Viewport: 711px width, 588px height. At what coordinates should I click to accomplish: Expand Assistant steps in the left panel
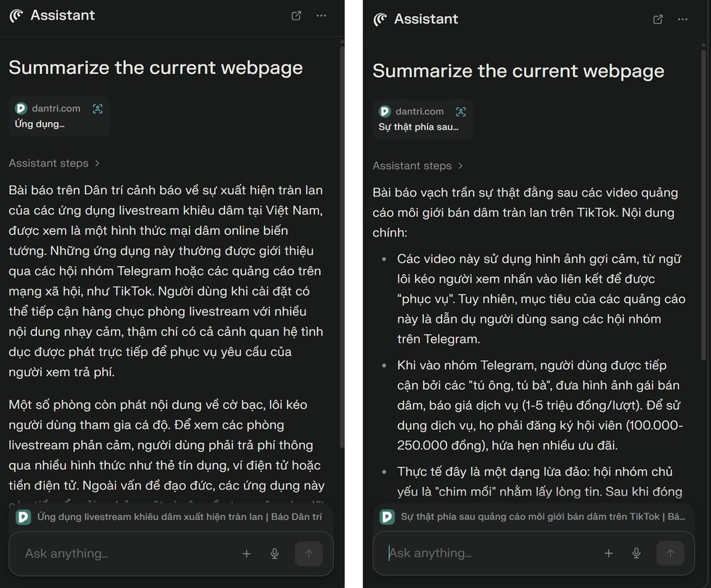[54, 163]
